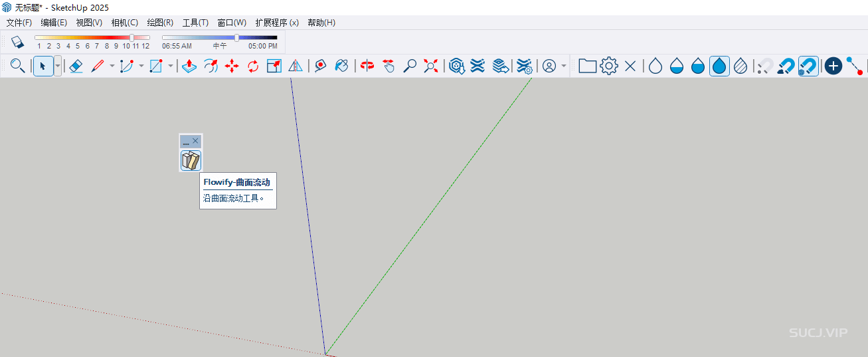Click the 06:55 AM sunrise label
Image resolution: width=868 pixels, height=357 pixels.
pyautogui.click(x=177, y=46)
